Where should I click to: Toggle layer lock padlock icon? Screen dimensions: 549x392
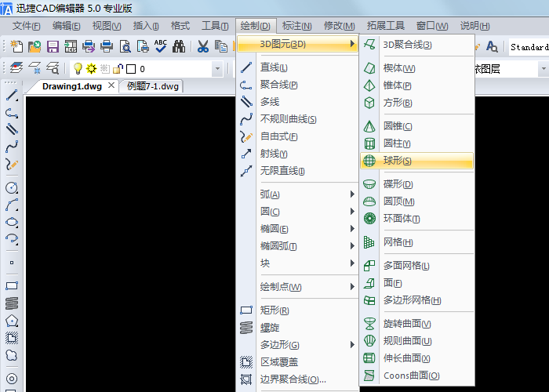[x=118, y=69]
